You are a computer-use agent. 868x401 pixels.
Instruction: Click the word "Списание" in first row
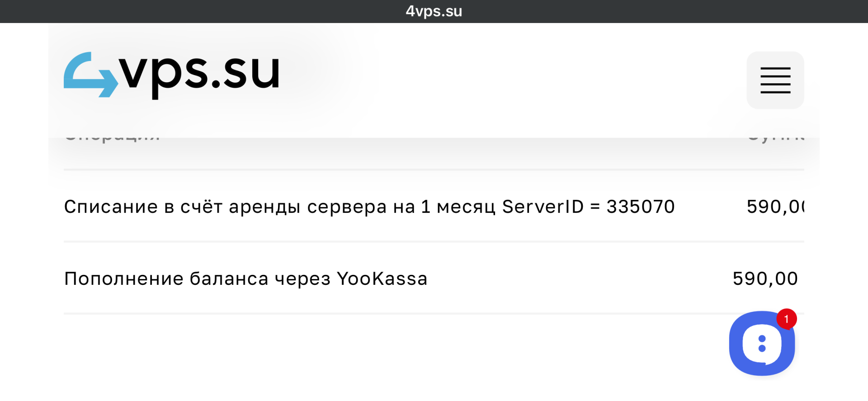(x=111, y=207)
